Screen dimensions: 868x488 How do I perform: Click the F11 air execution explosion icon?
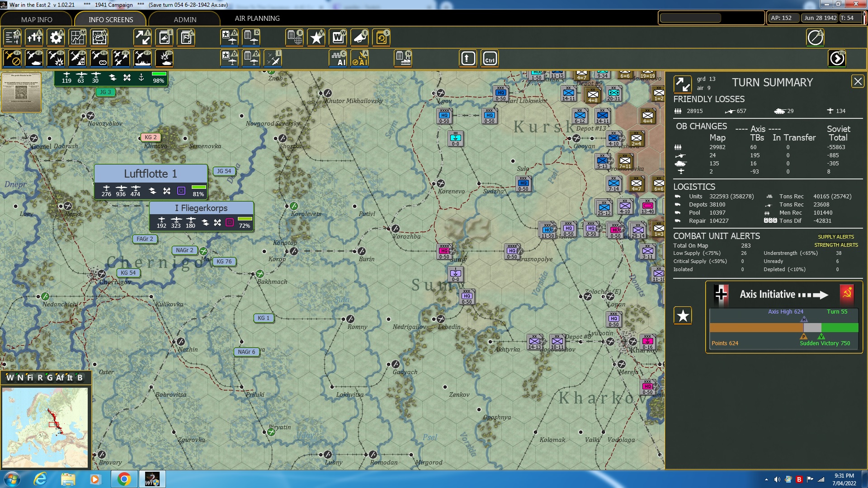[164, 59]
